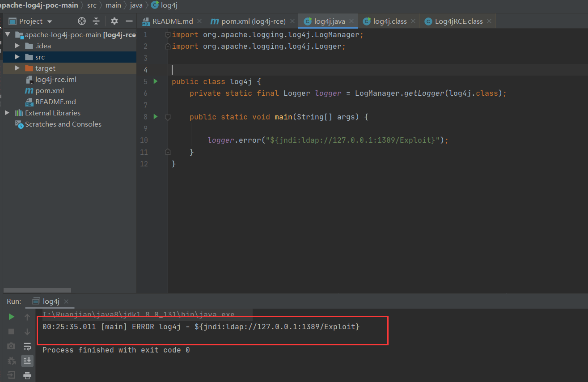The height and width of the screenshot is (382, 588).
Task: Close the README.md tab
Action: click(x=199, y=21)
